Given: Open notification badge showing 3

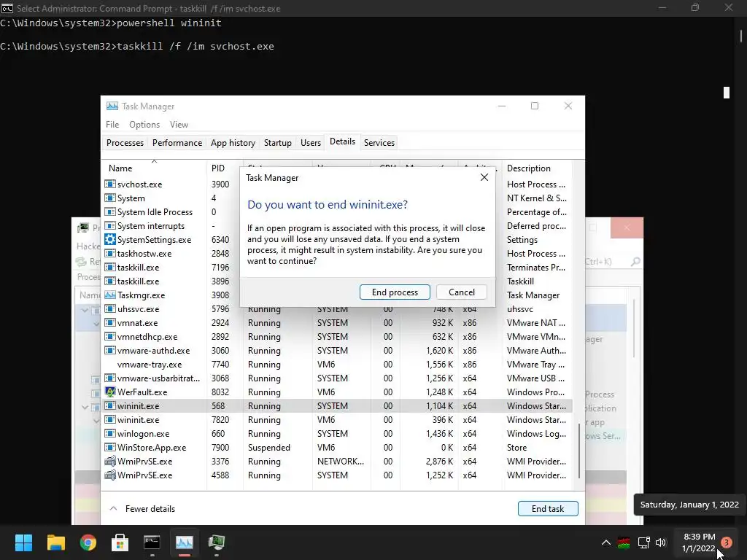Looking at the screenshot, I should point(726,542).
